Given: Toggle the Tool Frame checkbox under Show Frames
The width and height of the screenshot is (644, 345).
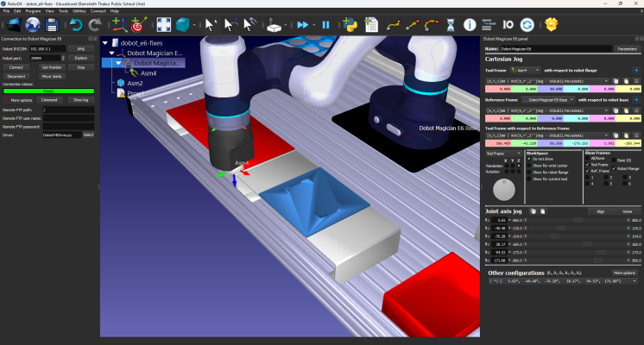Looking at the screenshot, I should tap(587, 165).
